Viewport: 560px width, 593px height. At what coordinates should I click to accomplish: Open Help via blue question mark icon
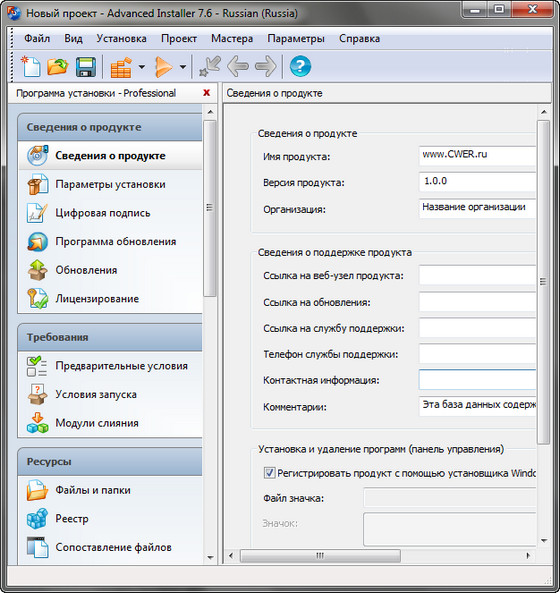click(x=300, y=67)
